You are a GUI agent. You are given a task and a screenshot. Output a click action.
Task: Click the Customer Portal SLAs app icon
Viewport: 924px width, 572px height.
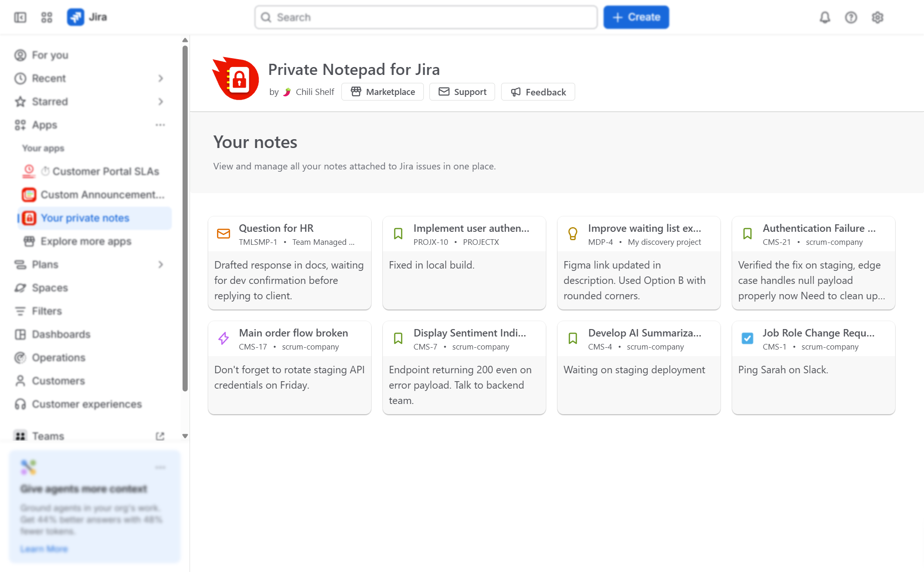[x=29, y=171]
